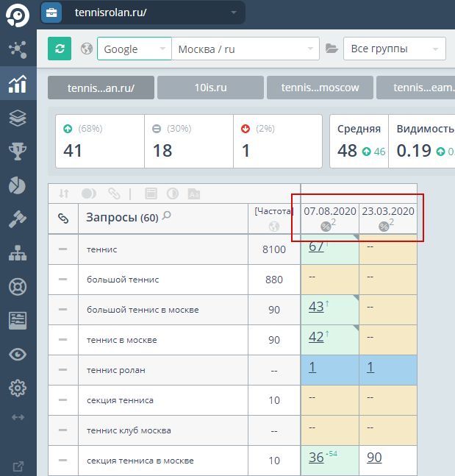Open the sitemap structure icon in sidebar
The width and height of the screenshot is (455, 476).
point(18,253)
